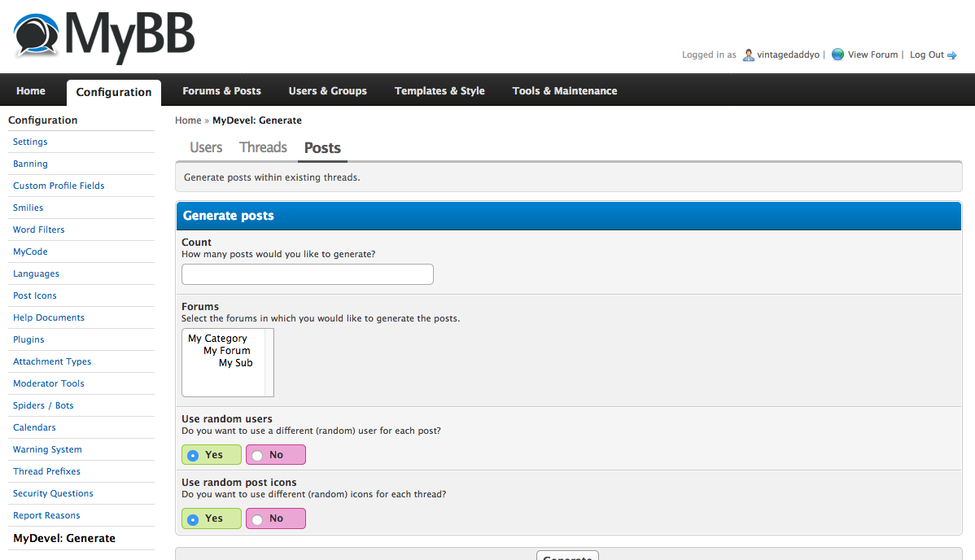Click the globe icon for View Forum
Viewport: 975px width, 560px height.
tap(837, 55)
